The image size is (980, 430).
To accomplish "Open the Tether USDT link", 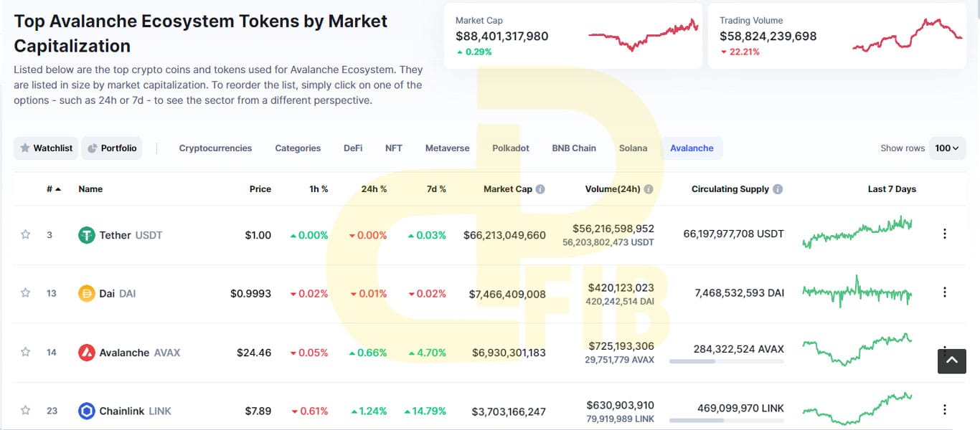I will [131, 235].
